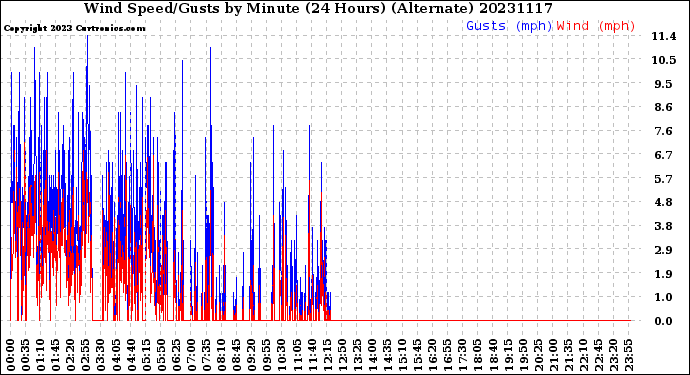
Task: Click the 01:10 time label
Action: pos(40,356)
